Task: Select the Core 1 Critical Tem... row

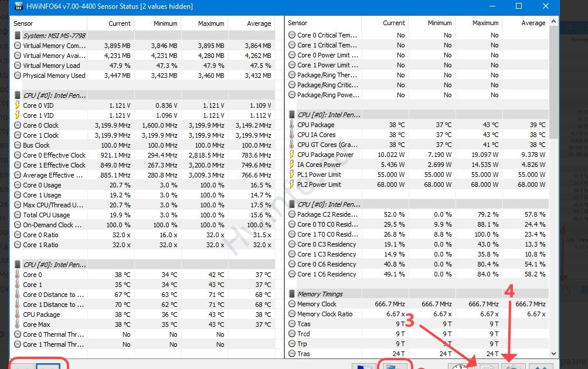Action: click(418, 45)
